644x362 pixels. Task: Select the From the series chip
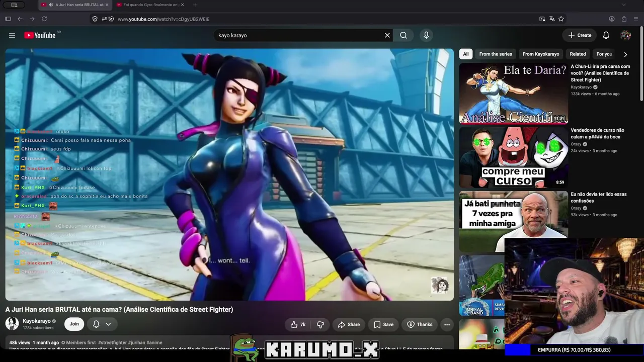pyautogui.click(x=496, y=54)
